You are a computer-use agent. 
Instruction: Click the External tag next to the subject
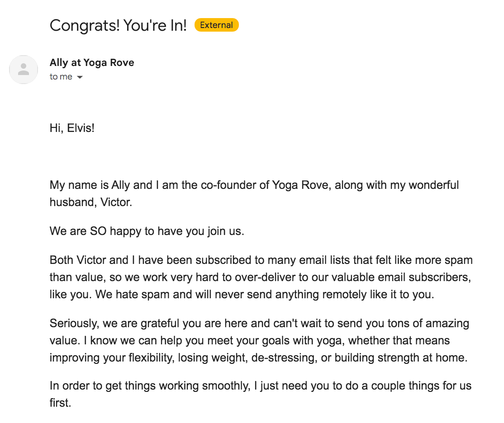pos(216,25)
